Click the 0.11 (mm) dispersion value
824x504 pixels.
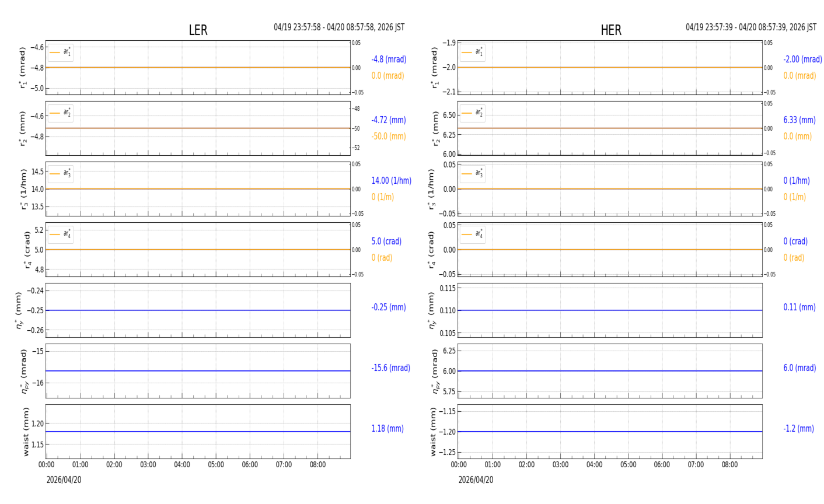(x=799, y=307)
